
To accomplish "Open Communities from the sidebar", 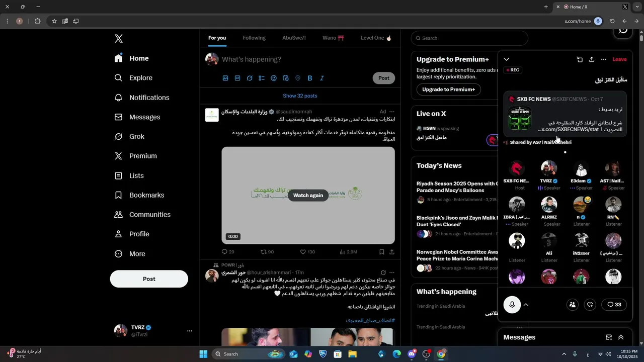I will tap(142, 215).
